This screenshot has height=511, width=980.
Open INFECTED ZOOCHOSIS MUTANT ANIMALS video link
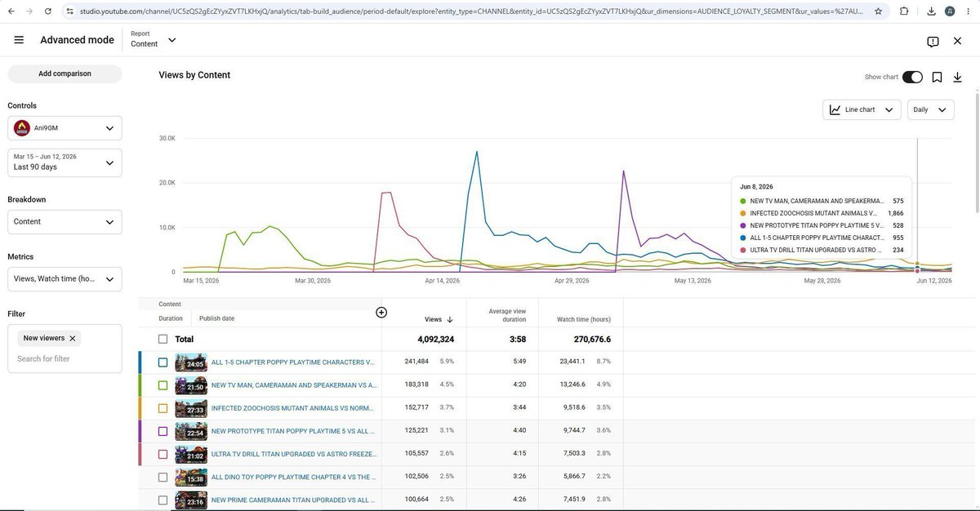(x=294, y=408)
